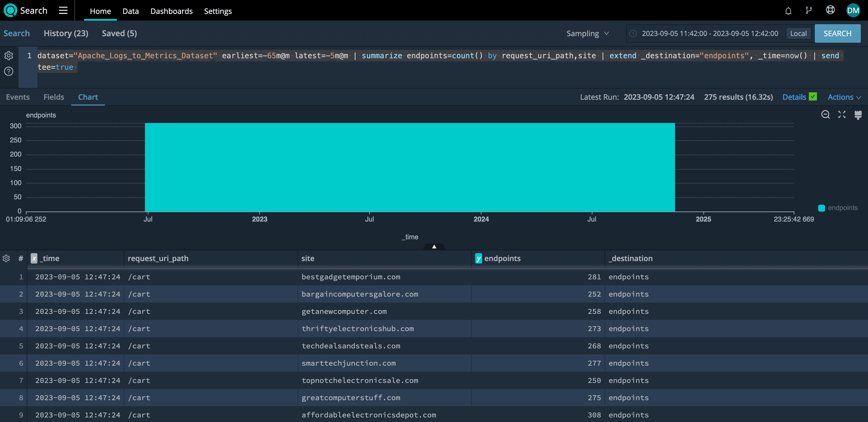The width and height of the screenshot is (868, 422).
Task: Open the notifications bell
Action: (788, 11)
